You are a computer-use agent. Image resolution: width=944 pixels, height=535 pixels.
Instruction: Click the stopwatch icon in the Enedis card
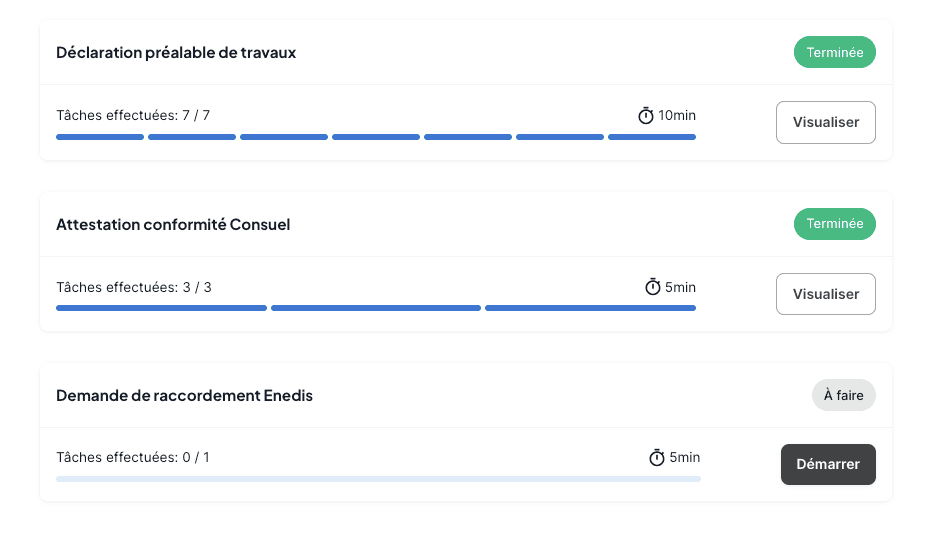(657, 458)
